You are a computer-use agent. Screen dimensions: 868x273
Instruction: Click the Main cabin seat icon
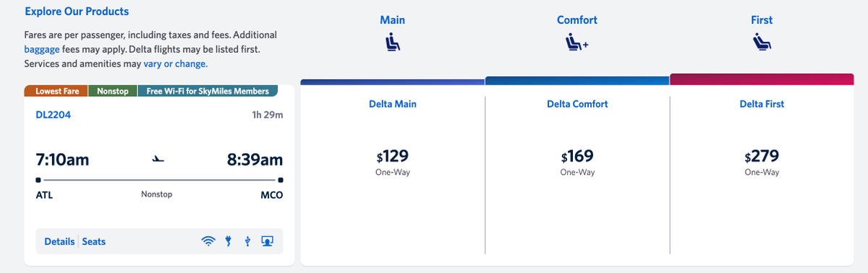click(392, 43)
